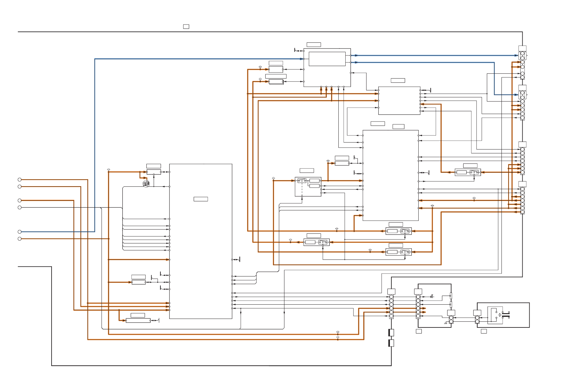Click the upper rectangular component below six-pin connector
583x392 pixels.
point(391,333)
